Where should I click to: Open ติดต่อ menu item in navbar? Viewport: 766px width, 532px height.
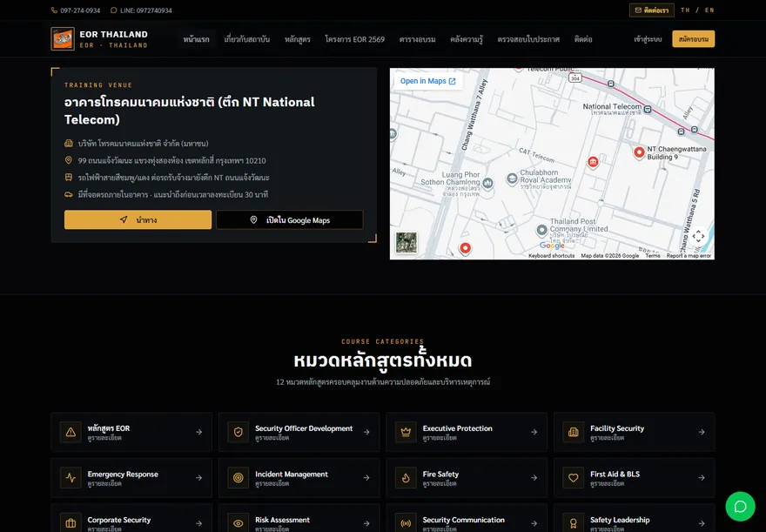[x=583, y=39]
